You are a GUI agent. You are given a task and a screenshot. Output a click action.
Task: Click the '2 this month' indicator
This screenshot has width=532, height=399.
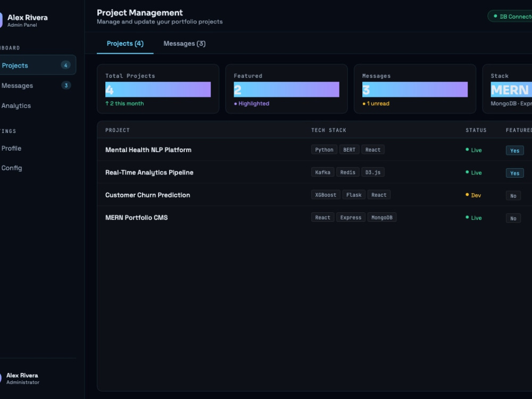pos(124,104)
